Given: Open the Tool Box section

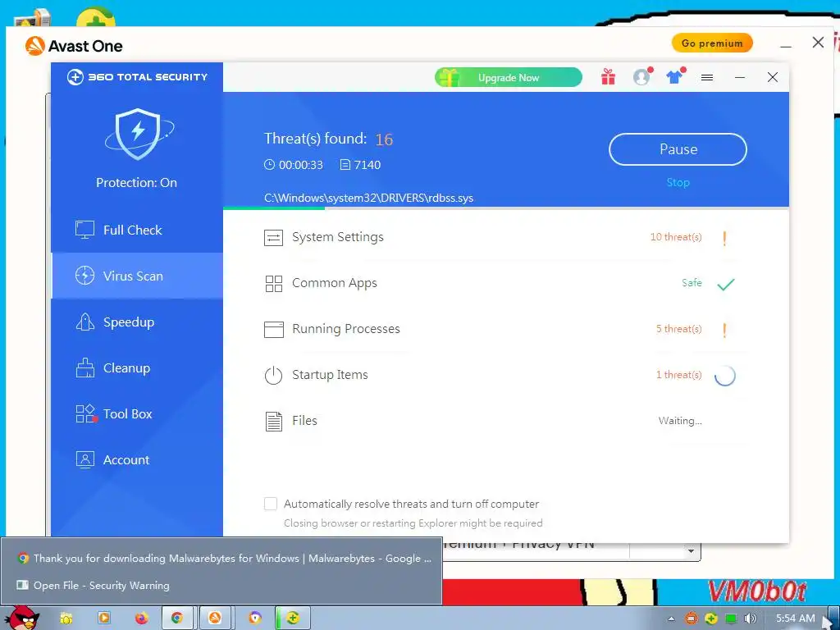Looking at the screenshot, I should (137, 414).
